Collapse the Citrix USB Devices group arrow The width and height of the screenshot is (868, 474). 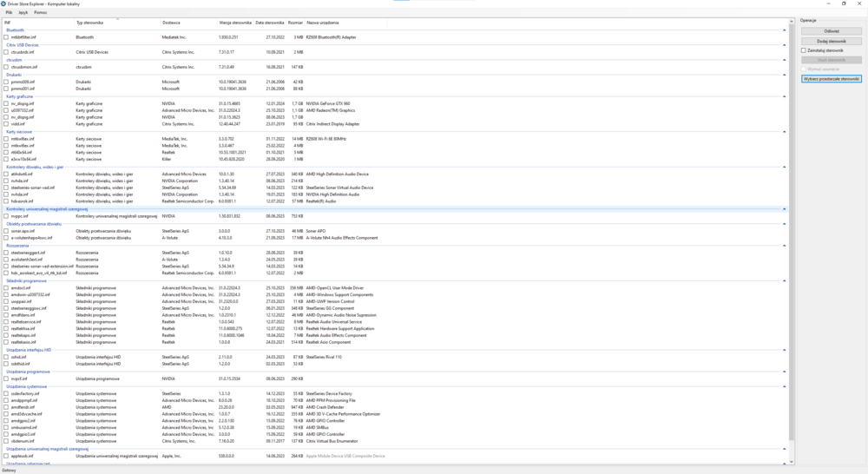click(784, 45)
